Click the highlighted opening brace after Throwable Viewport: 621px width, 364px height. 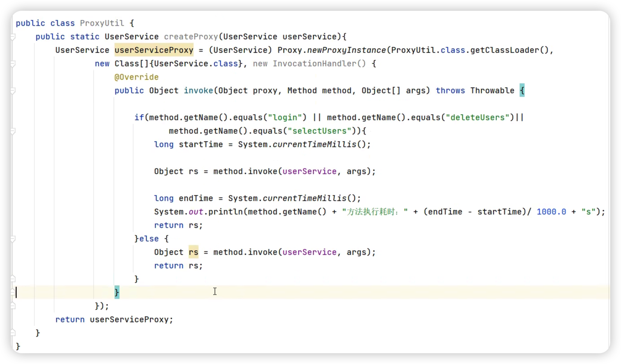pos(522,90)
